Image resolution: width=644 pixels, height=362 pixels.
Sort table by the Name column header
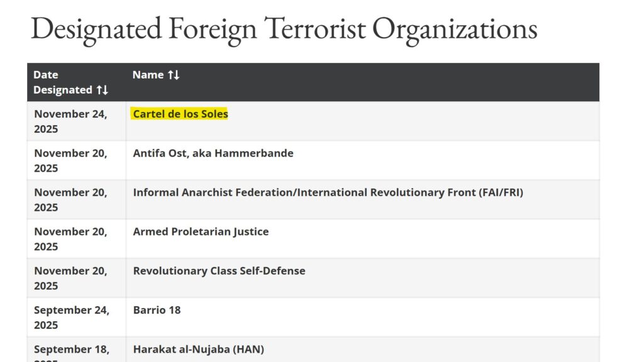coord(148,75)
